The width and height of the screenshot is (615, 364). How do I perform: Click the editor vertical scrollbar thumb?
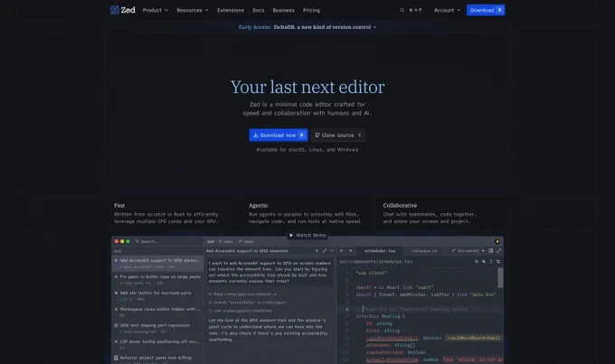pos(500,278)
